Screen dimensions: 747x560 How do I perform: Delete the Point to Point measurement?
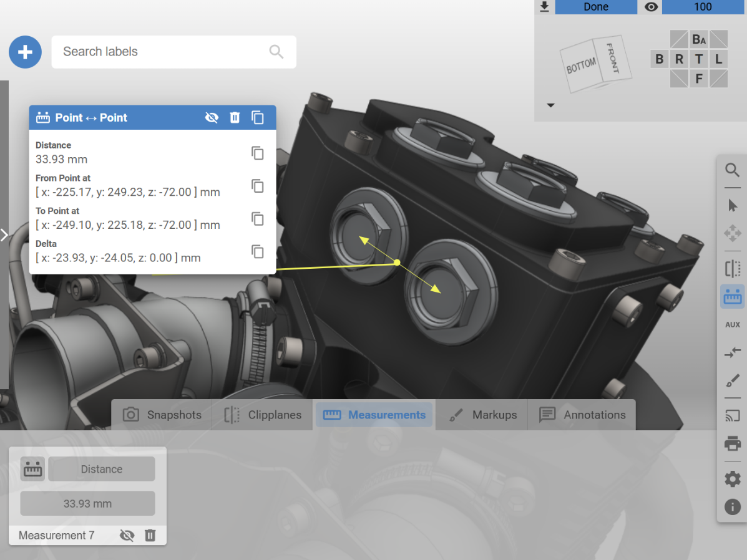click(x=235, y=118)
